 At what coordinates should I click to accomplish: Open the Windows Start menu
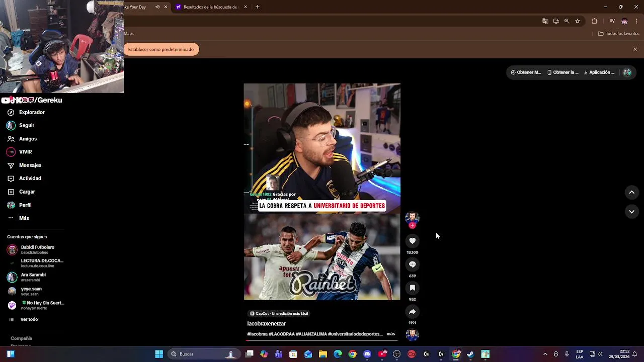[159, 354]
